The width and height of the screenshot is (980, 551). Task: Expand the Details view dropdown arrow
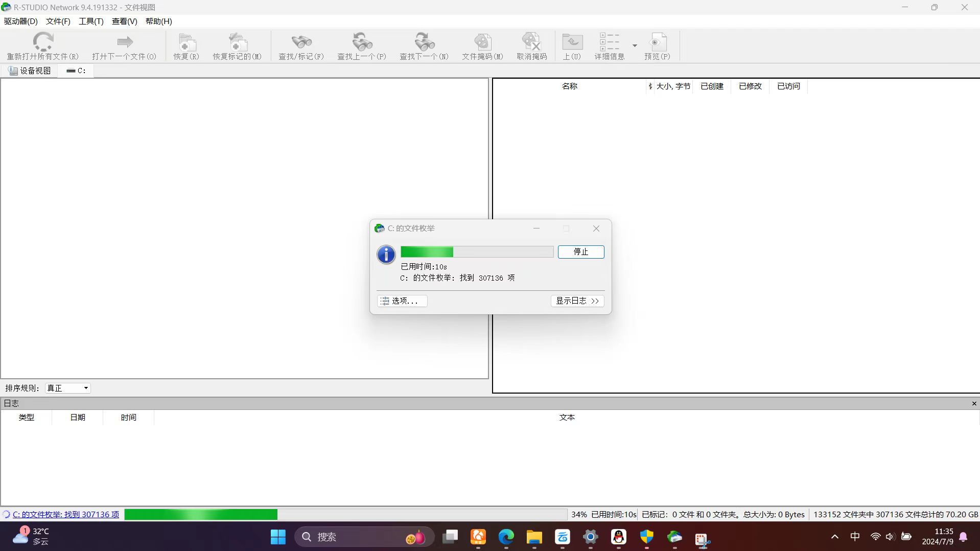click(635, 45)
